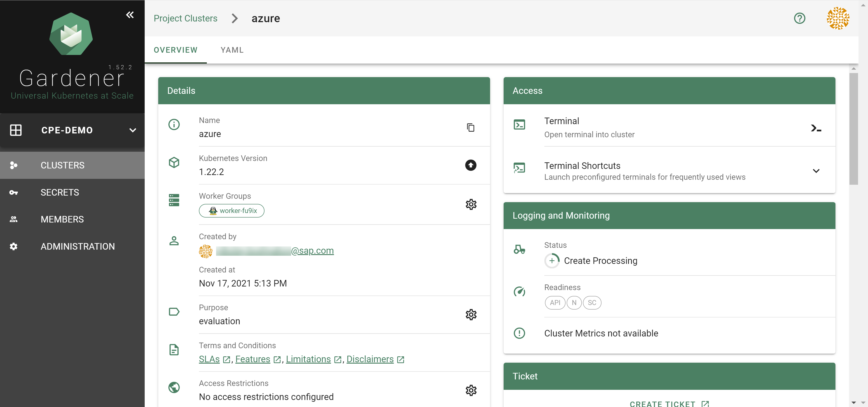Select the OVERVIEW tab

175,50
